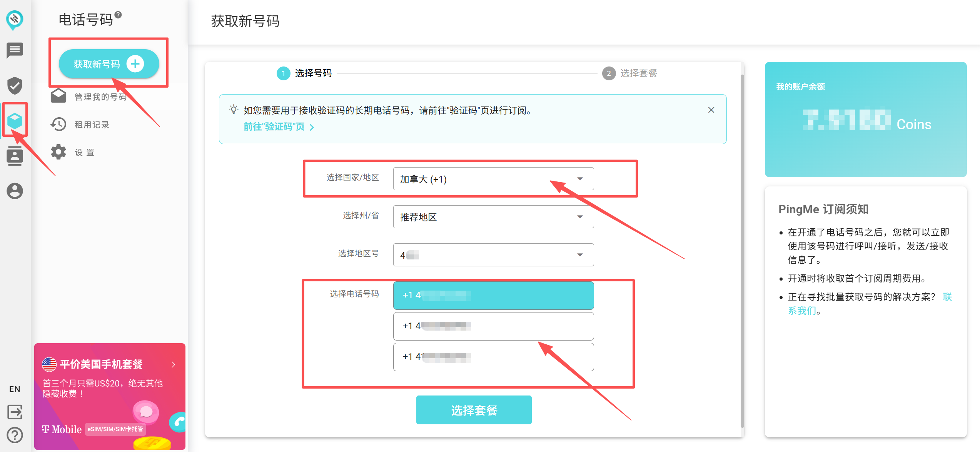This screenshot has height=452, width=980.
Task: Click the logout icon in sidebar
Action: click(15, 412)
